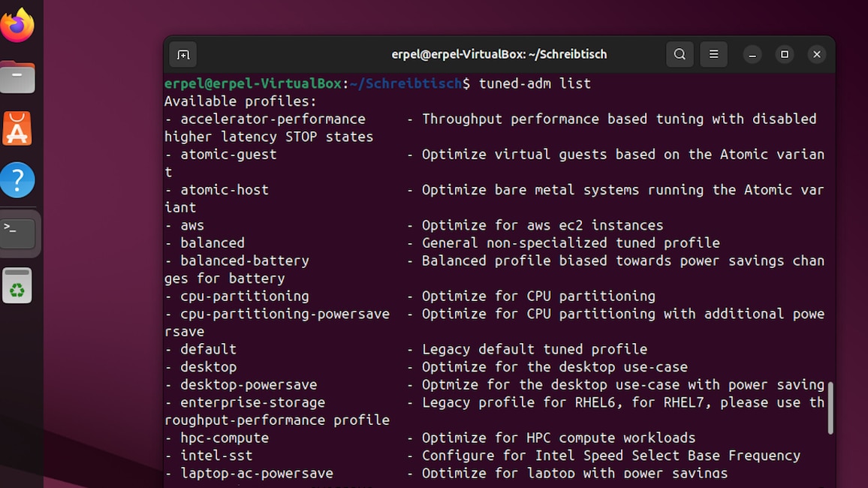Open the terminal hamburger menu
The height and width of the screenshot is (488, 868).
click(x=713, y=54)
